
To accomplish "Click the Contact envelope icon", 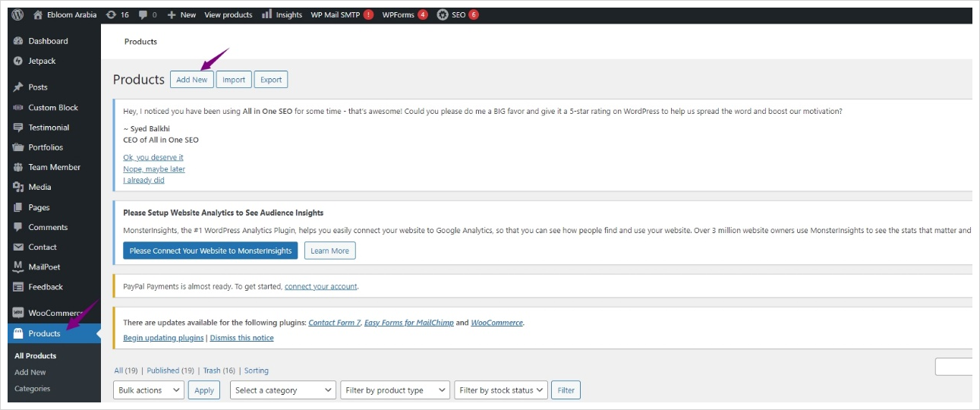I will (x=18, y=247).
